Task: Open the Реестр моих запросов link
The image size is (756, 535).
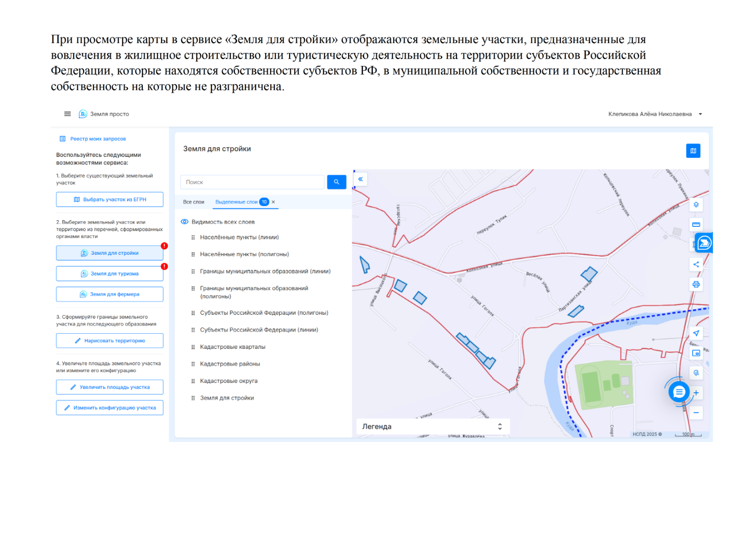Action: (98, 139)
